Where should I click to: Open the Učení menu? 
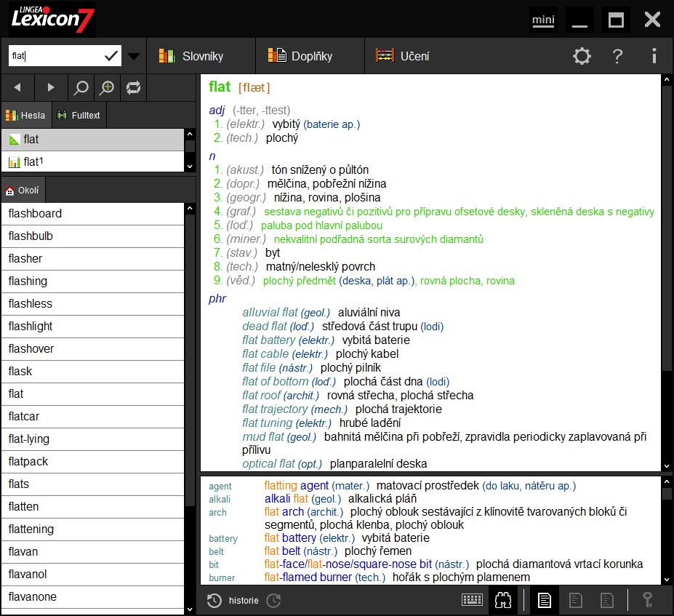pyautogui.click(x=403, y=56)
